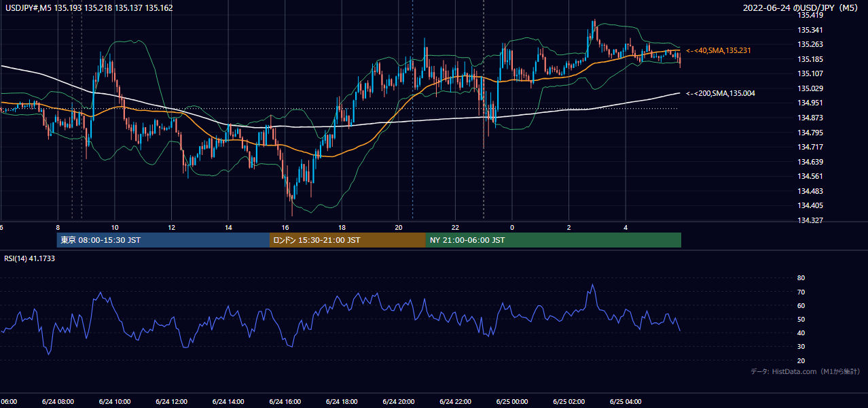Viewport: 868px width, 408px height.
Task: Click the 6/24 20:00 date axis label
Action: tap(399, 402)
